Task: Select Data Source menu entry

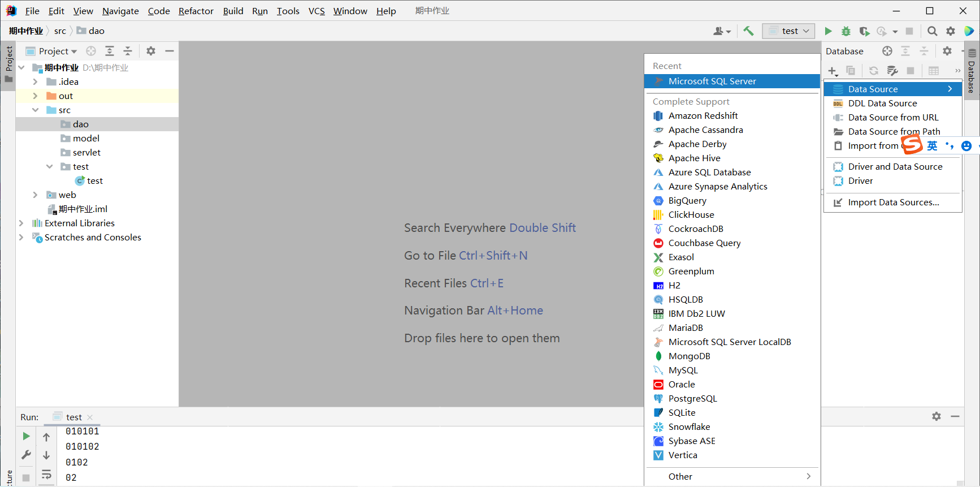Action: point(893,89)
